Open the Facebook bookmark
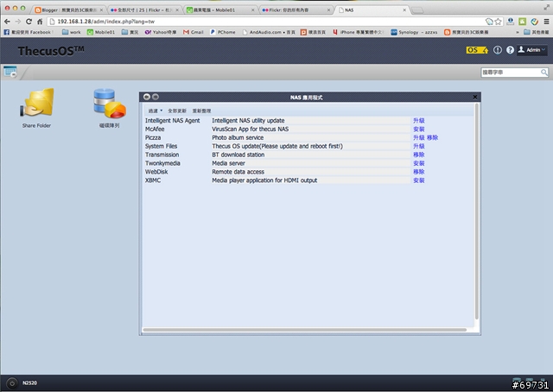553x392 pixels. click(29, 32)
